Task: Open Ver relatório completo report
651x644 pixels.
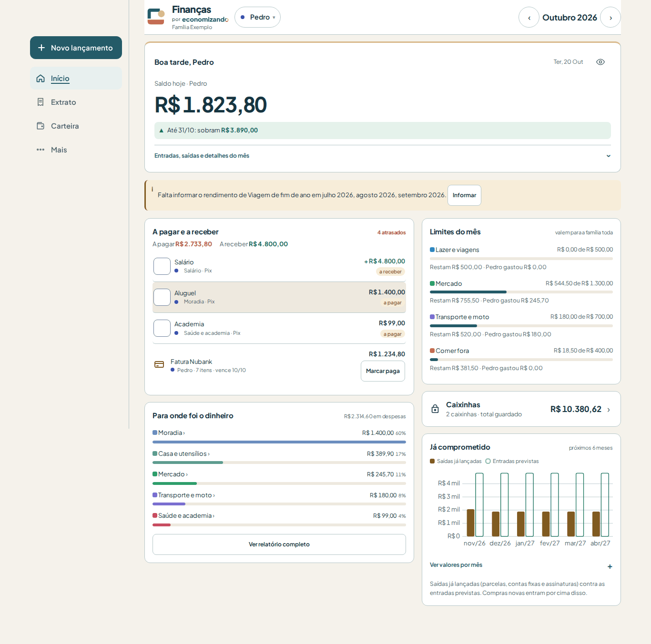Action: [279, 544]
